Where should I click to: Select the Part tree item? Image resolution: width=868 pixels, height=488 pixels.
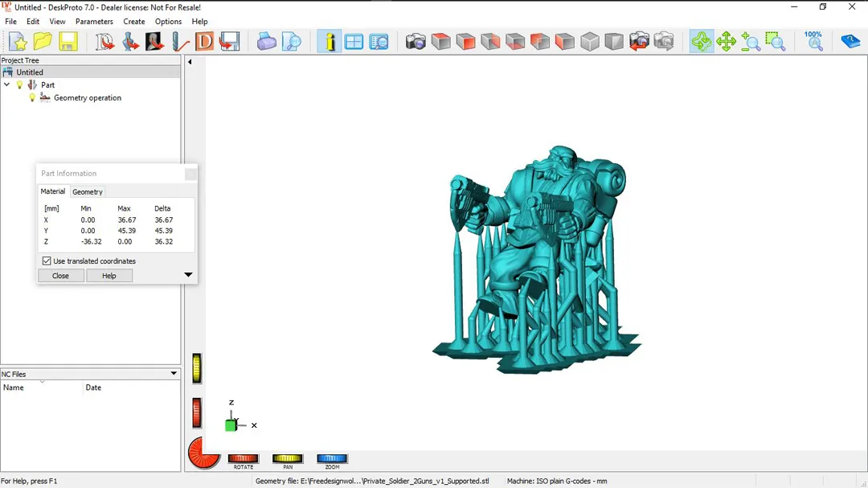(x=47, y=84)
